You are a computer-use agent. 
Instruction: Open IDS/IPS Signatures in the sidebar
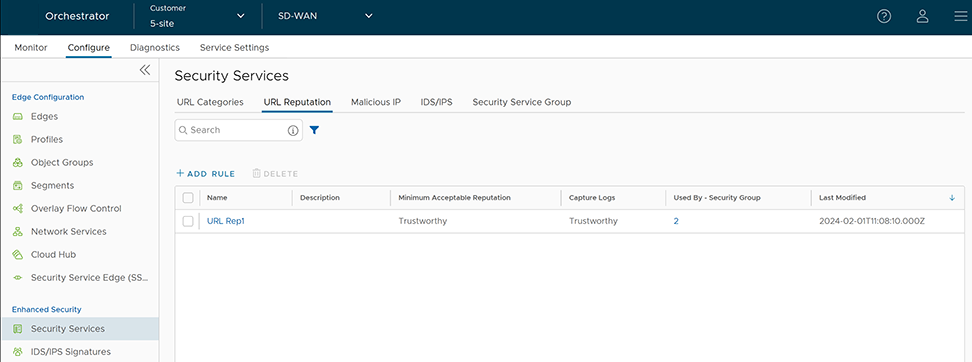click(71, 351)
